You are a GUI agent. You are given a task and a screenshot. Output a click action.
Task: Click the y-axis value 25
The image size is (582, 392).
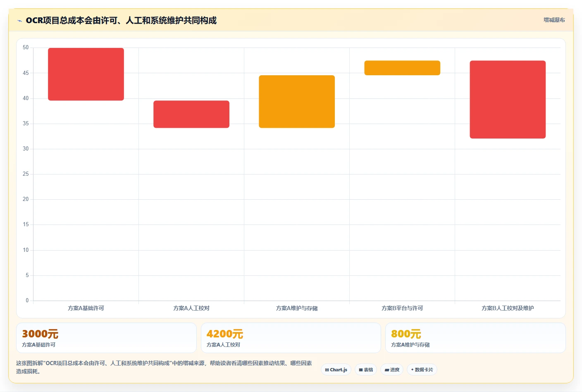click(x=26, y=174)
